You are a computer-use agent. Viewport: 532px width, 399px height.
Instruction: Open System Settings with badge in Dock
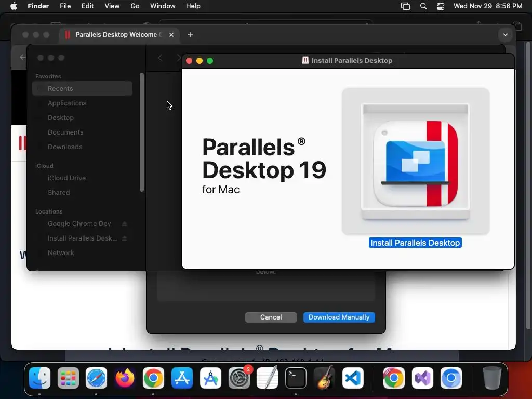240,378
